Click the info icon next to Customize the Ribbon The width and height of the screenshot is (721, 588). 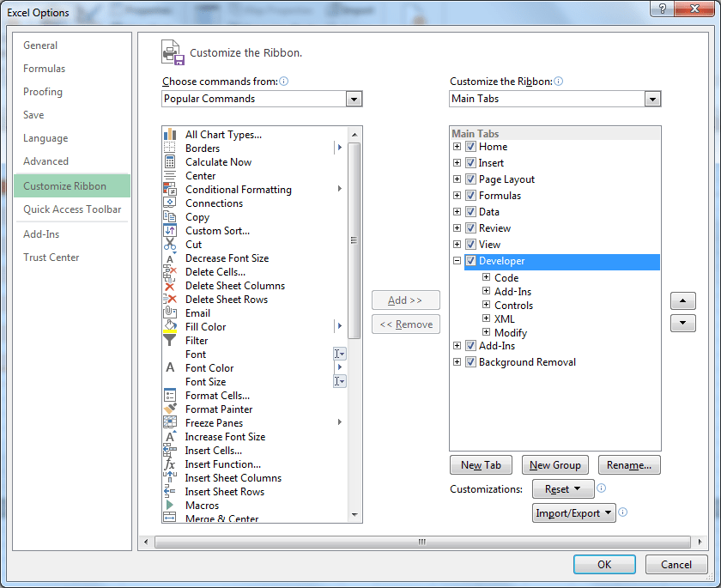click(x=558, y=81)
